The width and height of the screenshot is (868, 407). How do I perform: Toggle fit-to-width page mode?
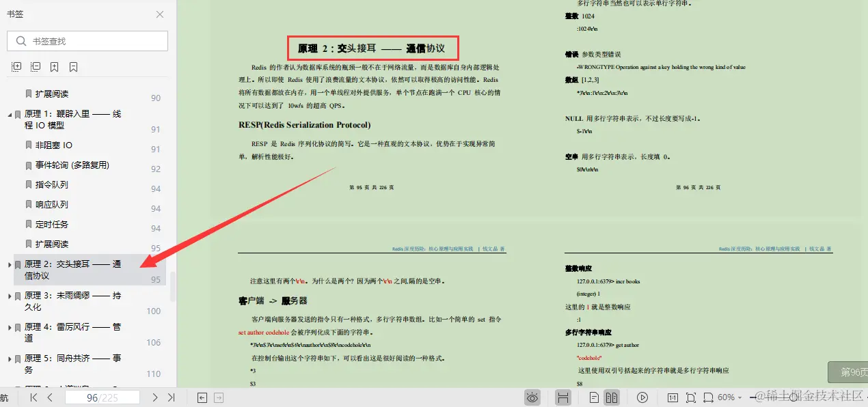709,397
